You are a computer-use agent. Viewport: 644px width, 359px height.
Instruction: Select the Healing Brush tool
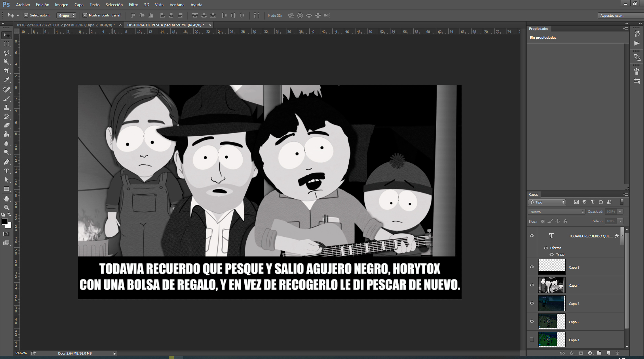7,90
